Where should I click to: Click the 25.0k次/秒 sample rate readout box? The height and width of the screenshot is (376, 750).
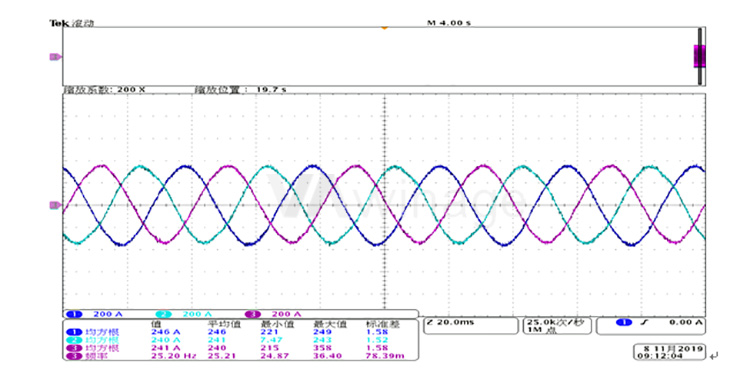pos(558,326)
